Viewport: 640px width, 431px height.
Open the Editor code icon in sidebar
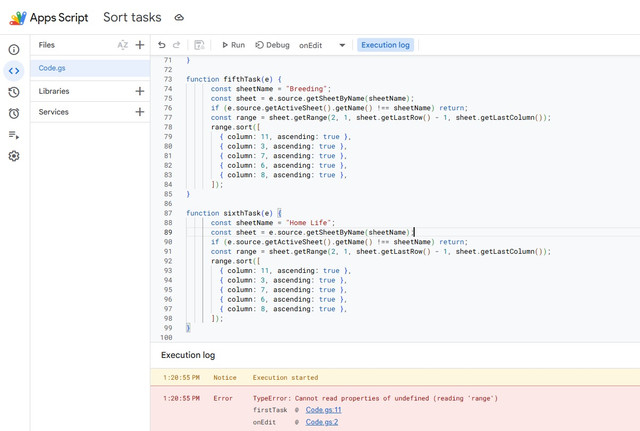click(14, 71)
